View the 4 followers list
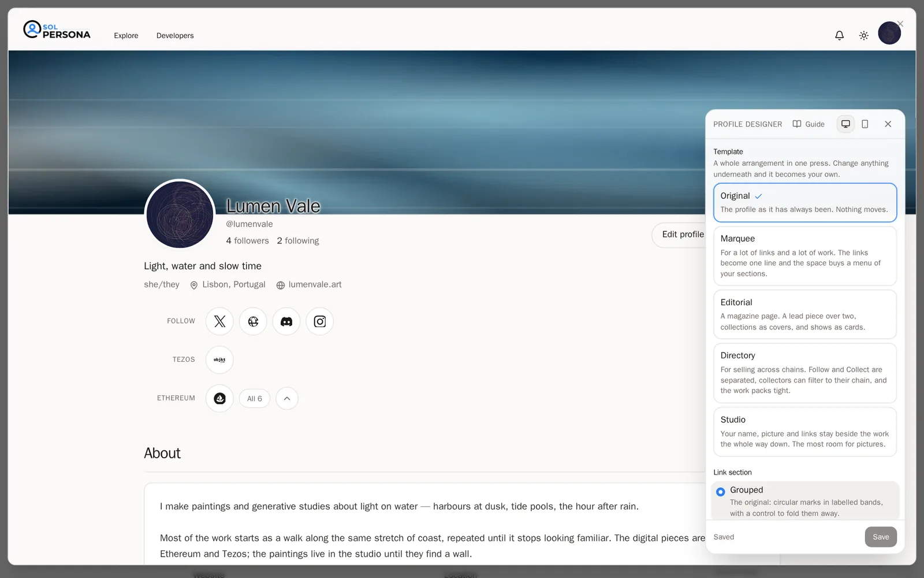The image size is (924, 578). point(247,240)
